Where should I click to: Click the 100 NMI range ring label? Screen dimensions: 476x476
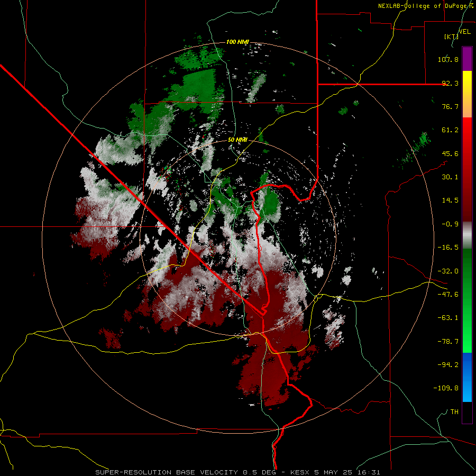coord(237,42)
